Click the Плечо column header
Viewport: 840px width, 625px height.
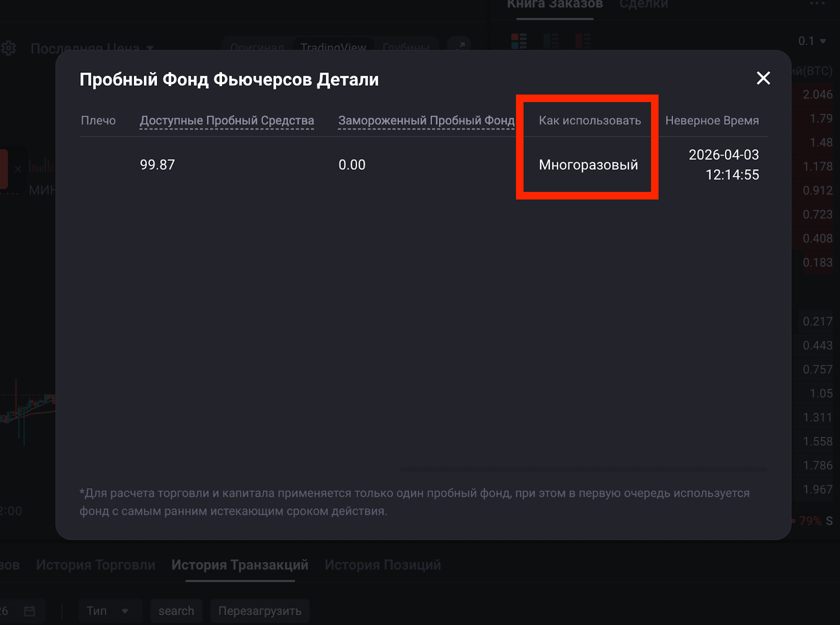(98, 120)
